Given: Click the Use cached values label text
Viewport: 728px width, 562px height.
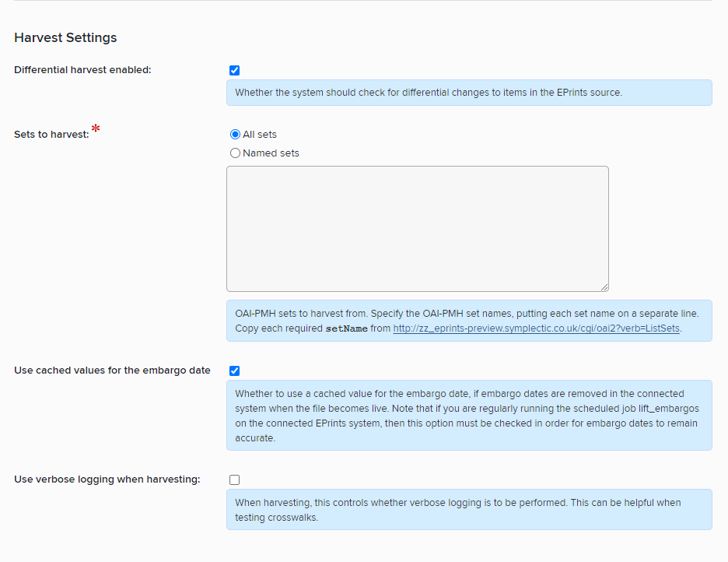Looking at the screenshot, I should 112,371.
